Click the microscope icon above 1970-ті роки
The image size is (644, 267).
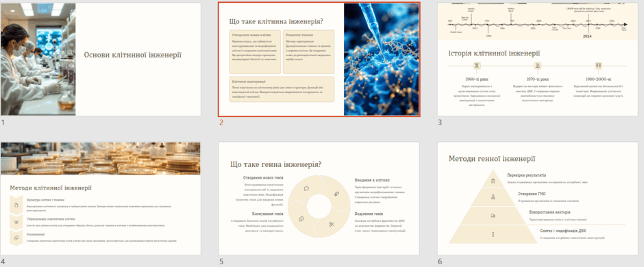tap(538, 66)
